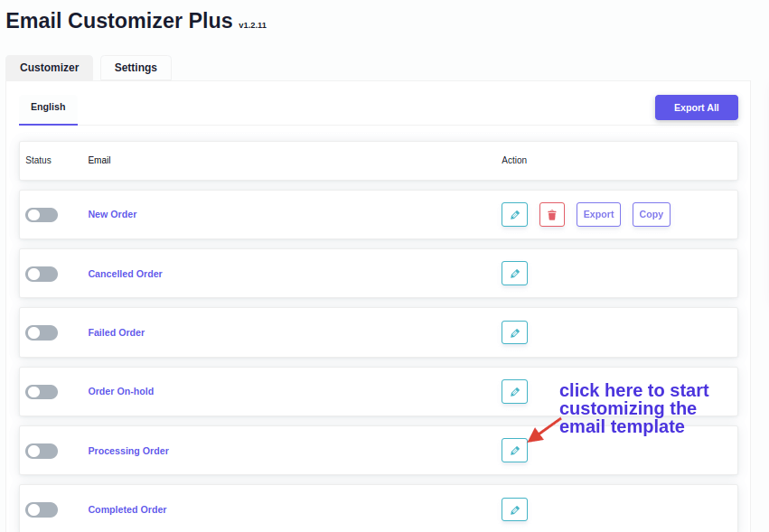Switch to the Settings tab
The image size is (769, 532).
pyautogui.click(x=136, y=68)
